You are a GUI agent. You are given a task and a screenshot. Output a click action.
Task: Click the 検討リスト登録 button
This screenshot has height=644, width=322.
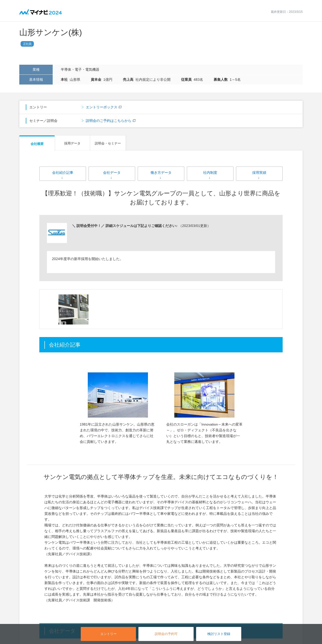(219, 634)
